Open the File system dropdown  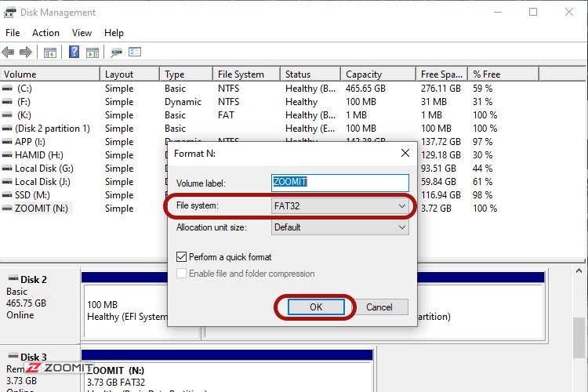coord(339,206)
